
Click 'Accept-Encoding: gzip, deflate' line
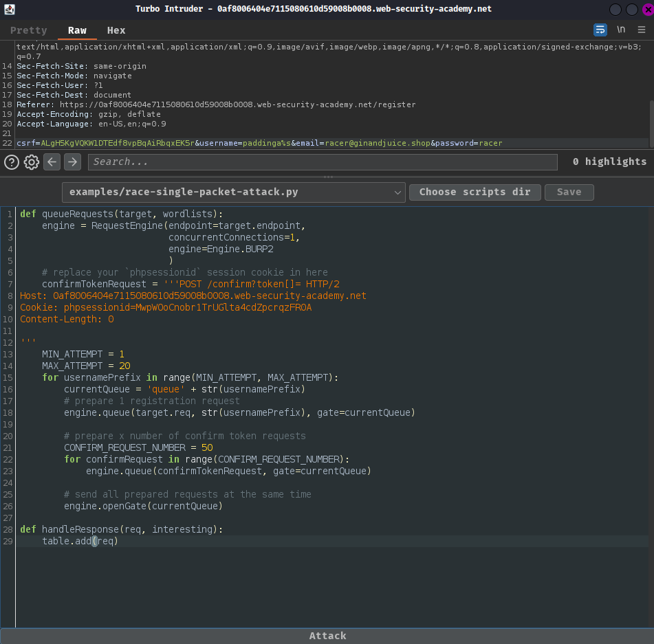point(89,114)
